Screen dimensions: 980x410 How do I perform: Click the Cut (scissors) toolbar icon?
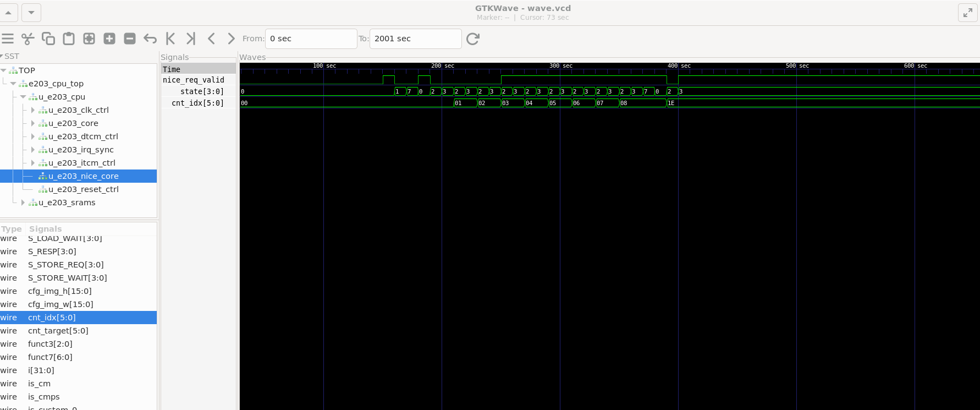coord(28,39)
